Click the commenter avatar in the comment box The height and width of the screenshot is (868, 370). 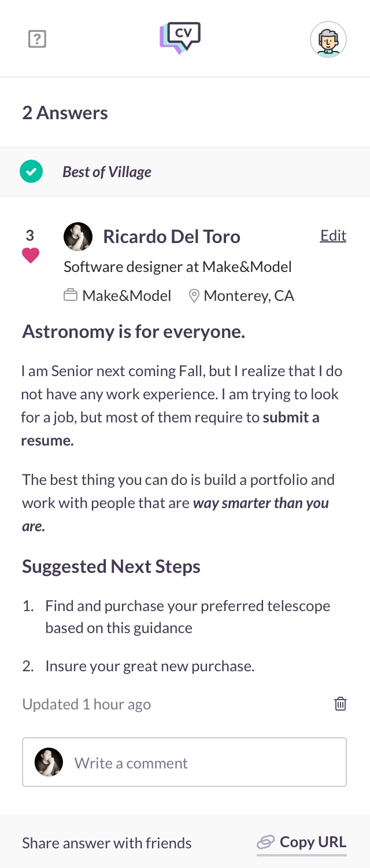(49, 763)
